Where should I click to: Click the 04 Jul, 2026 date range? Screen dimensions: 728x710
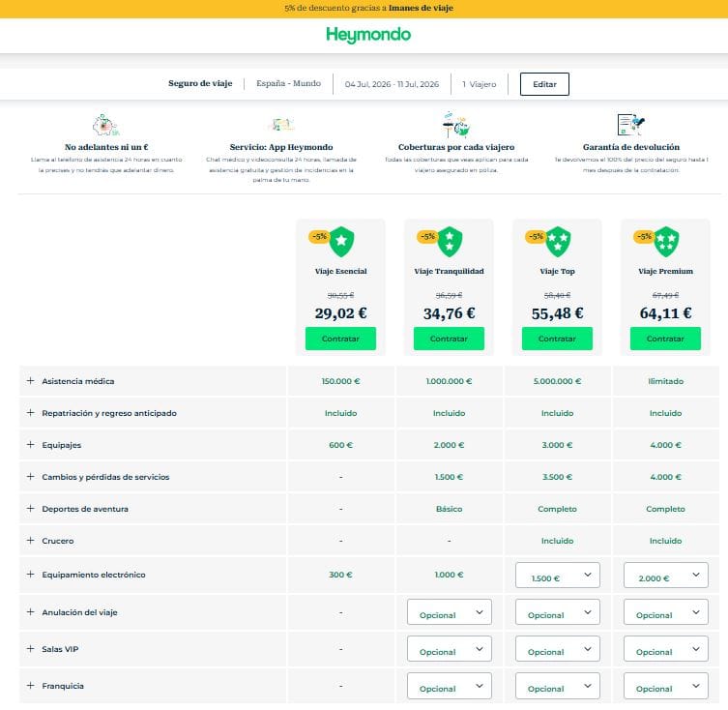pyautogui.click(x=392, y=84)
